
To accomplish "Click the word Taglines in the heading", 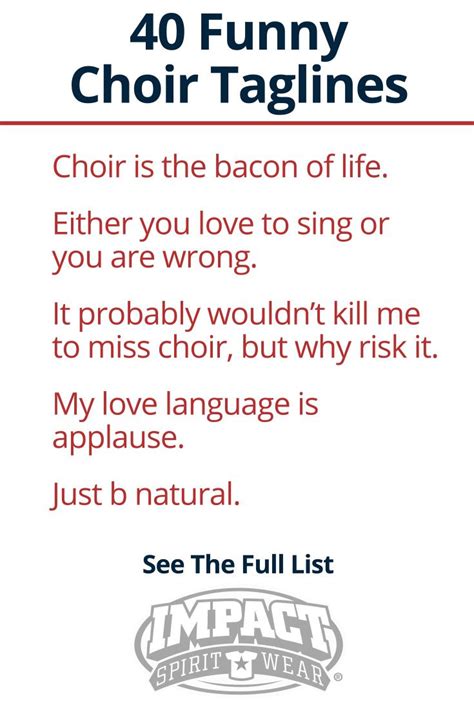I will coord(311,85).
